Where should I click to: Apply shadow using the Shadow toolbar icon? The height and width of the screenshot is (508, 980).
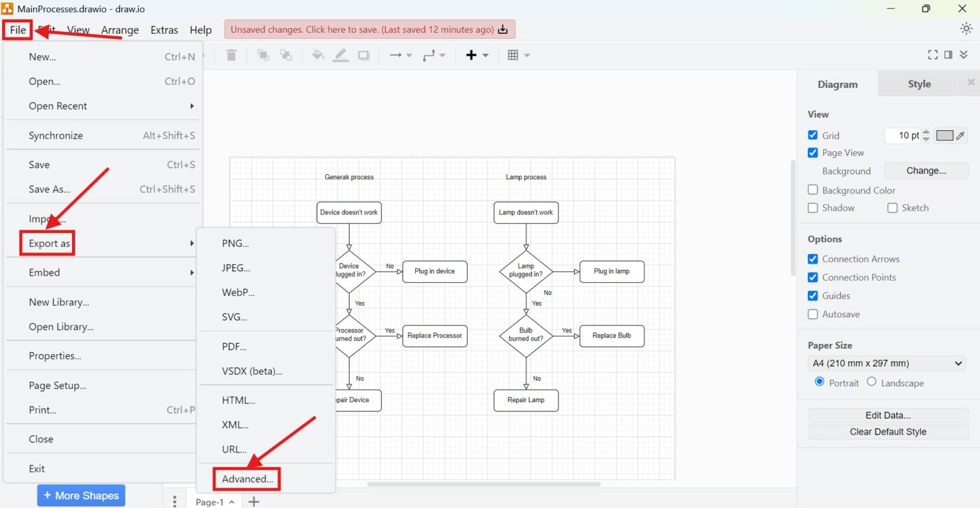pyautogui.click(x=364, y=55)
